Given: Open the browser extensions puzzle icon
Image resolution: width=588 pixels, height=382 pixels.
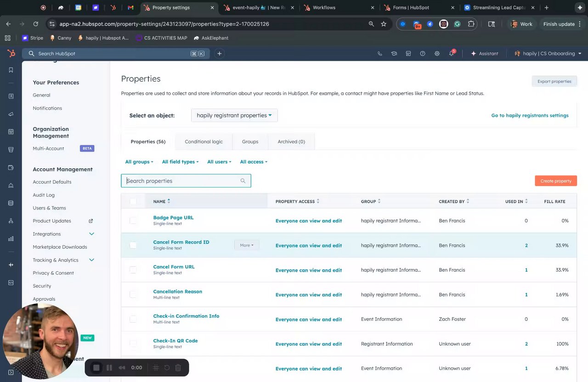Looking at the screenshot, I should click(x=471, y=24).
